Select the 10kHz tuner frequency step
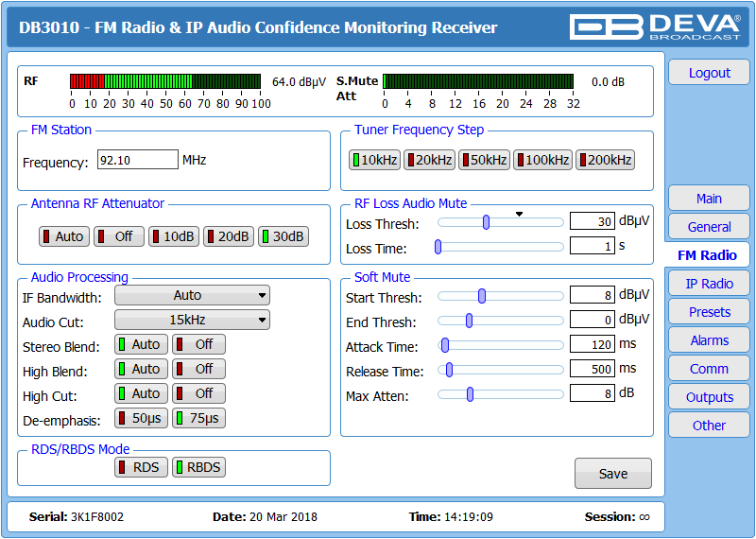756x539 pixels. pos(374,160)
